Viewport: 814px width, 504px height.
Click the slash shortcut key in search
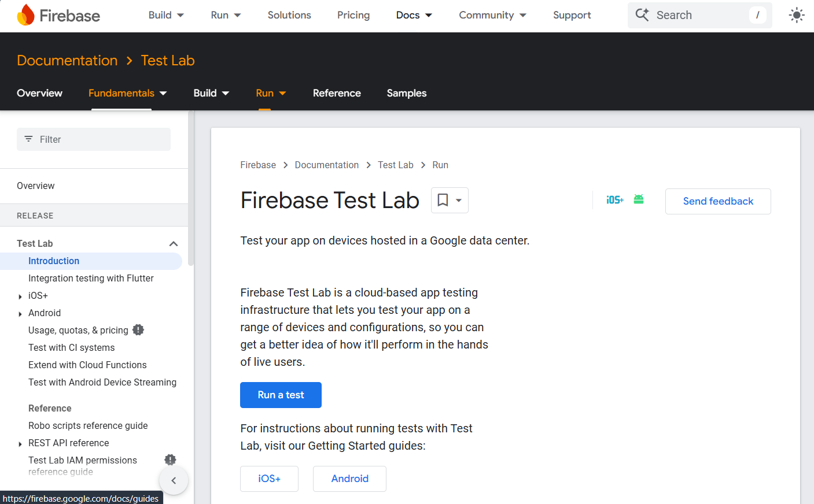pyautogui.click(x=757, y=15)
